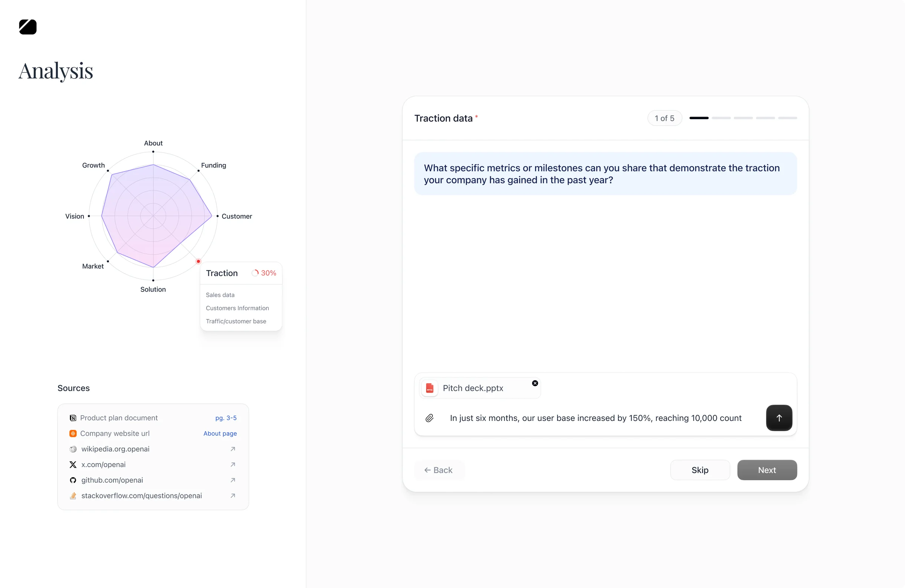Skip this traction question
The image size is (905, 588).
[699, 470]
